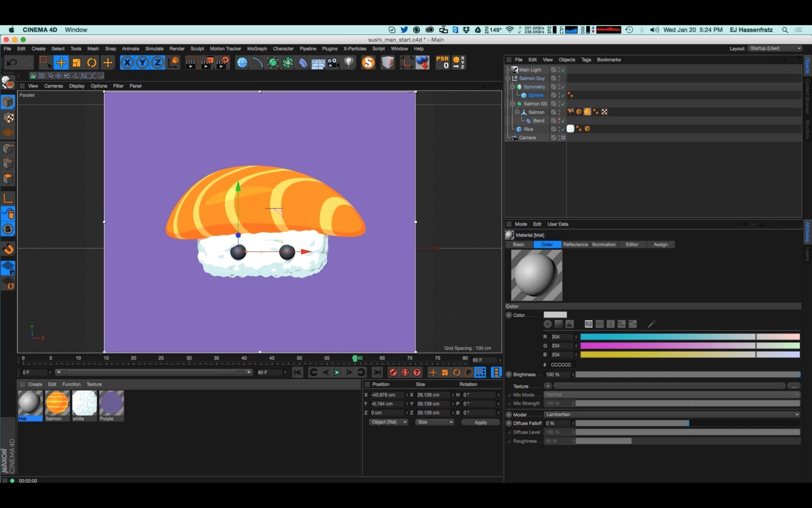Click the spline pen tool icon

click(x=257, y=63)
